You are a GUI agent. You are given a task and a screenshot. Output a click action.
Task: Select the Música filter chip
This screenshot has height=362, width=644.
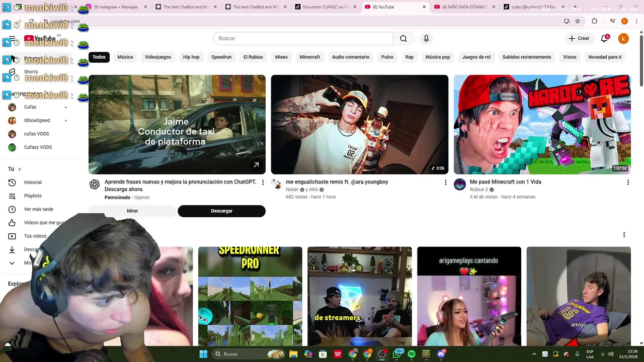[x=125, y=57]
